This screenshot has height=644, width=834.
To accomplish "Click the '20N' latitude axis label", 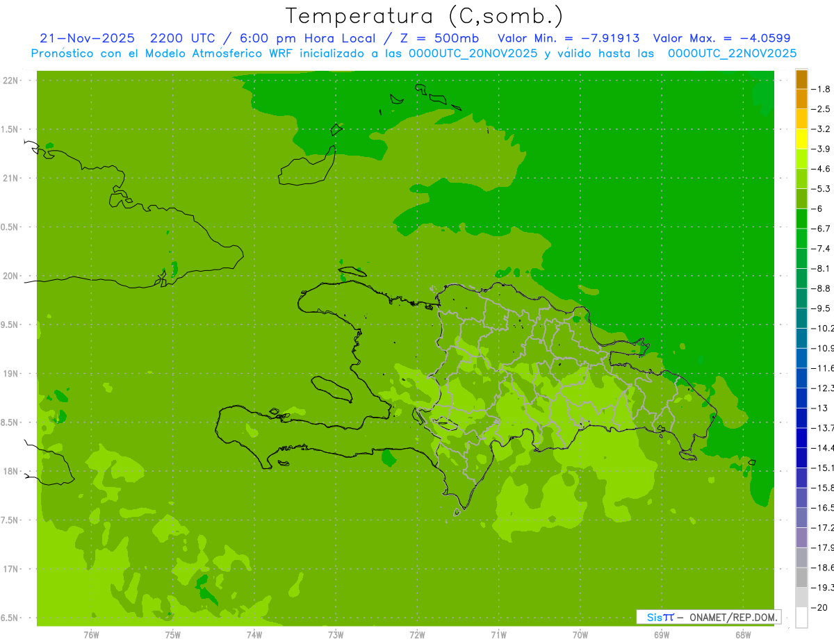I will (11, 276).
